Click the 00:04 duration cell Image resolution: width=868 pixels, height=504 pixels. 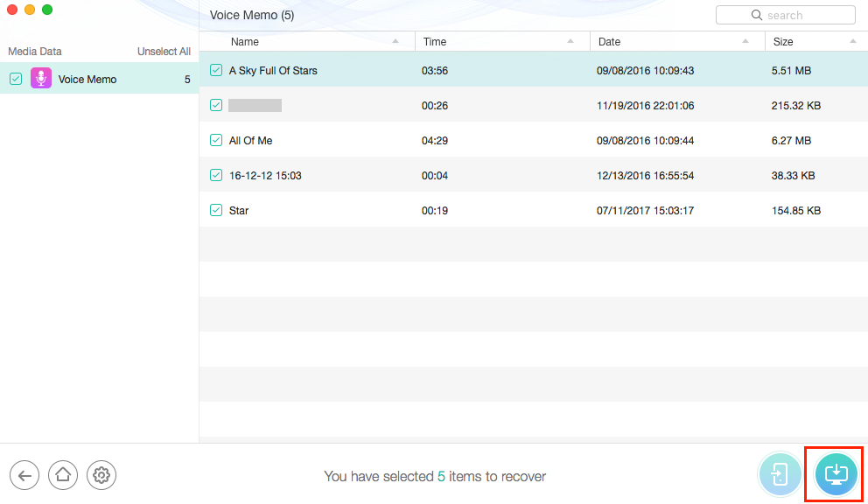pos(435,176)
